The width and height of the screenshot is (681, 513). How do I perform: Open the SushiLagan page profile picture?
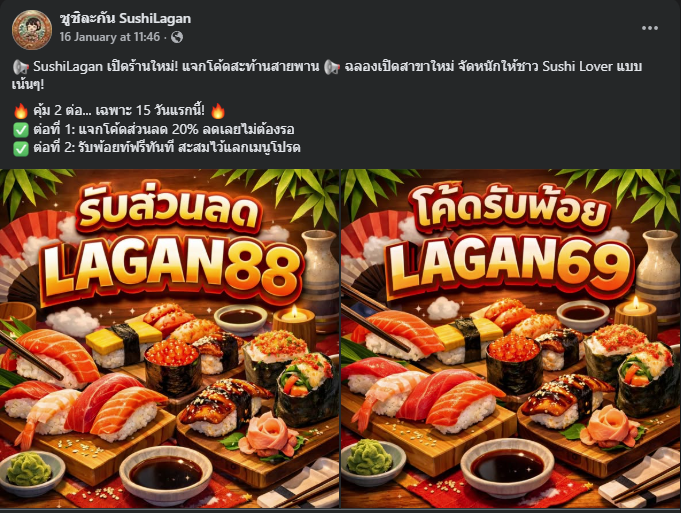pos(32,30)
